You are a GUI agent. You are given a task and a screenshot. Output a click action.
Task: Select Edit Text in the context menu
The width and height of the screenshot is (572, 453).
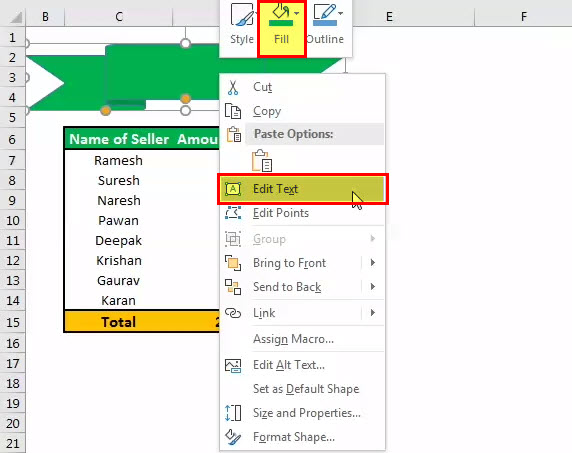(302, 189)
